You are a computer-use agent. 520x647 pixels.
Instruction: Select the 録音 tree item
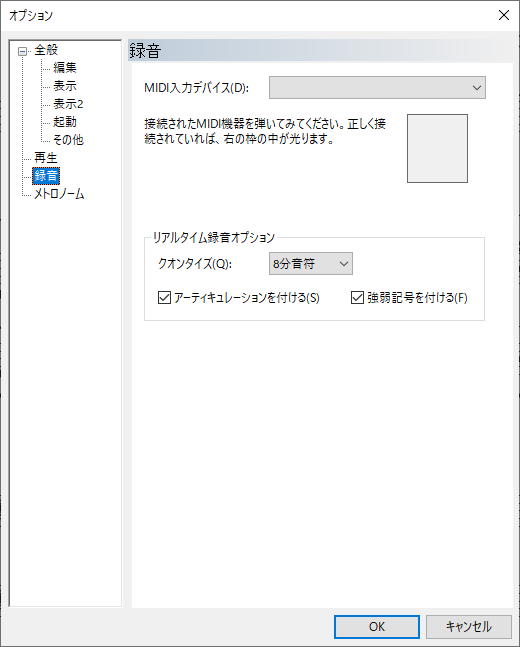[x=46, y=176]
